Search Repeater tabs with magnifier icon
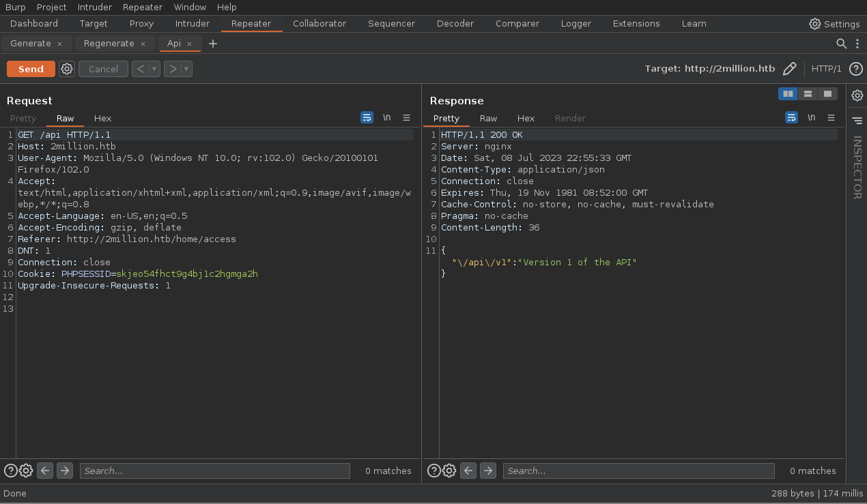The height and width of the screenshot is (504, 867). tap(842, 44)
